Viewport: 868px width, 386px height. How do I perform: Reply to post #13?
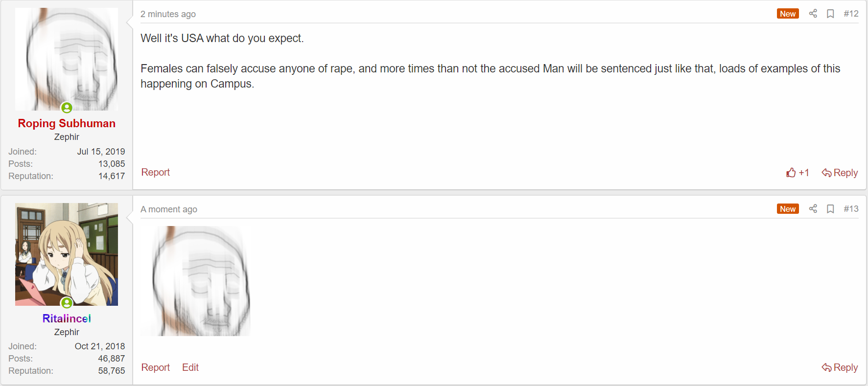point(840,367)
